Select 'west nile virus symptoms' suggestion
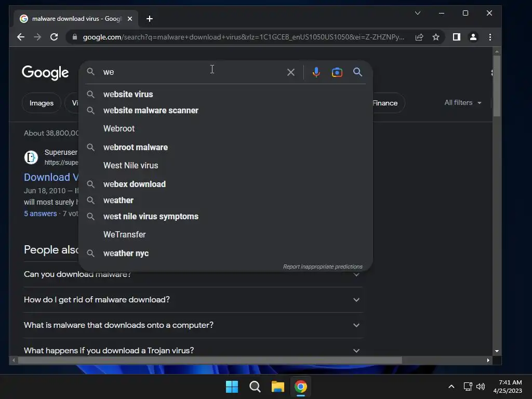Screen dimensions: 532x399 click(x=225, y=217)
